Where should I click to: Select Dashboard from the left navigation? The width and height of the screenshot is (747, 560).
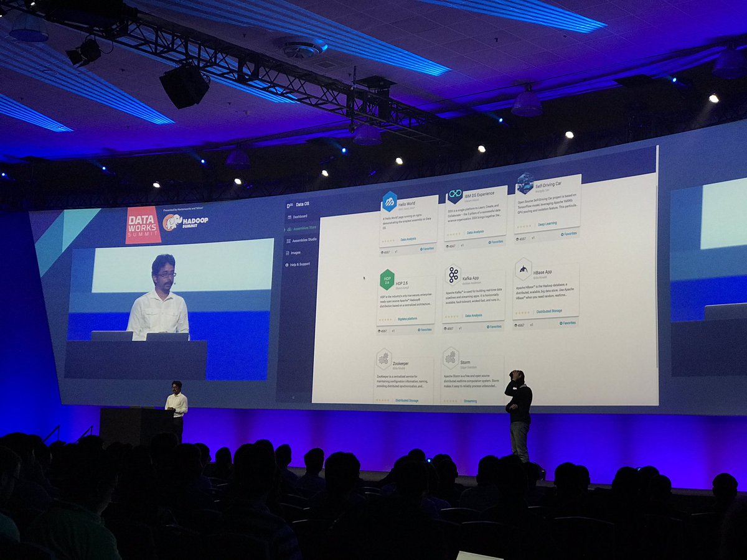[300, 215]
